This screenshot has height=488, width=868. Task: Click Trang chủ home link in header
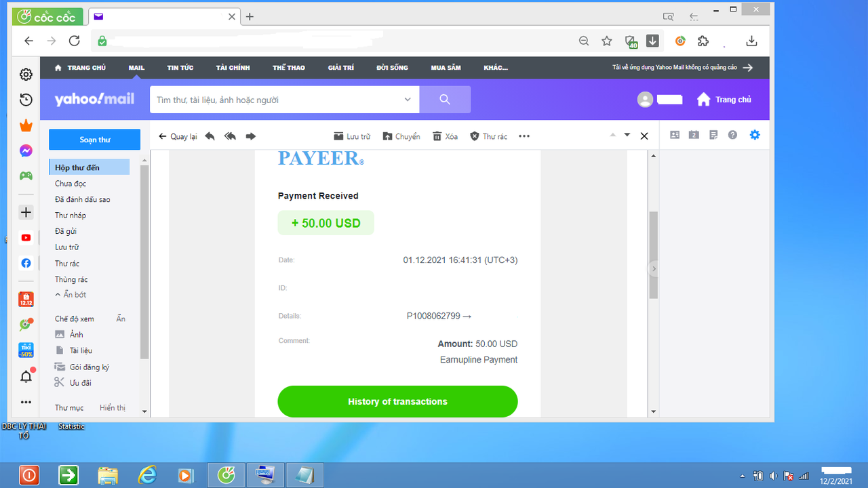pyautogui.click(x=724, y=100)
